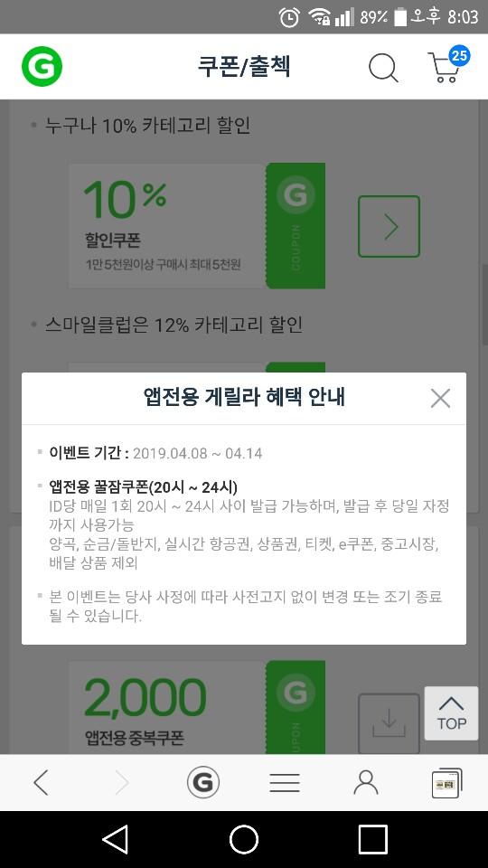Tap the Android recent apps square
The width and height of the screenshot is (488, 868).
click(x=373, y=839)
